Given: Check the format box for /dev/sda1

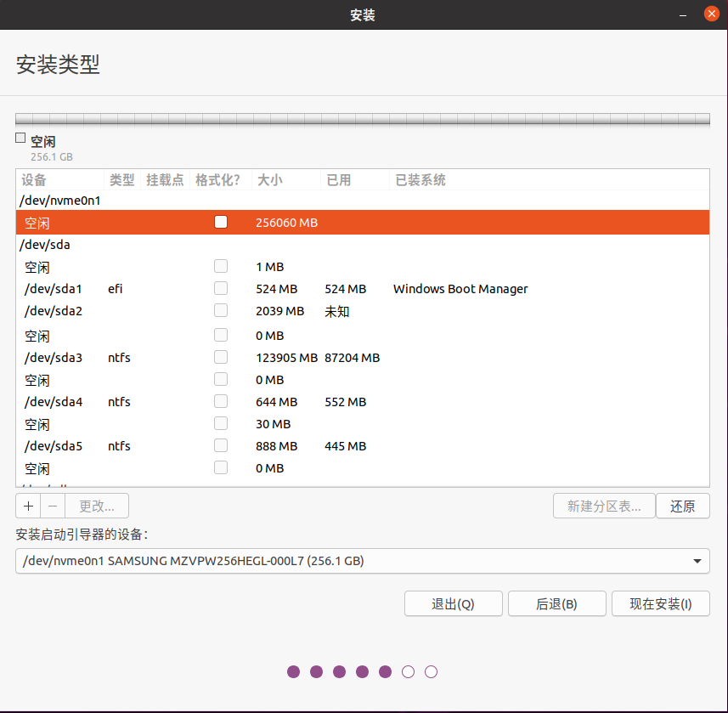Looking at the screenshot, I should click(220, 288).
